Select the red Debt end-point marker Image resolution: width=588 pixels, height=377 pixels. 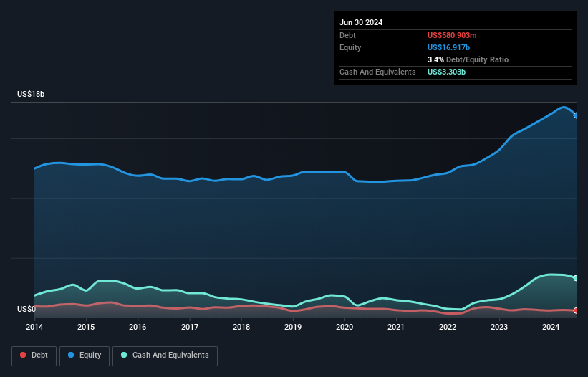pyautogui.click(x=576, y=310)
